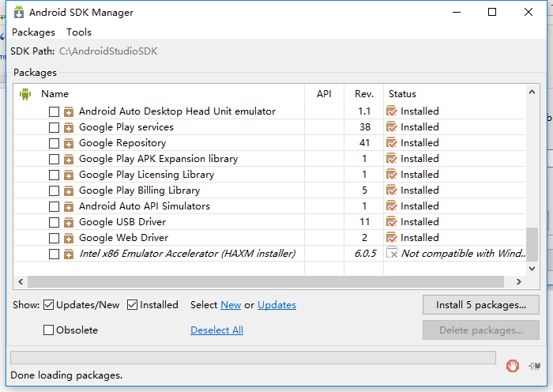
Task: Click the Install 5 packages button
Action: point(481,305)
